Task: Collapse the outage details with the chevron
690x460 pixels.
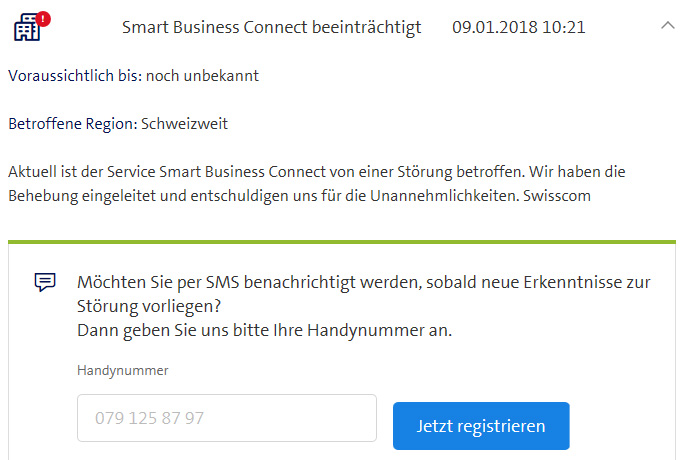Action: coord(668,26)
